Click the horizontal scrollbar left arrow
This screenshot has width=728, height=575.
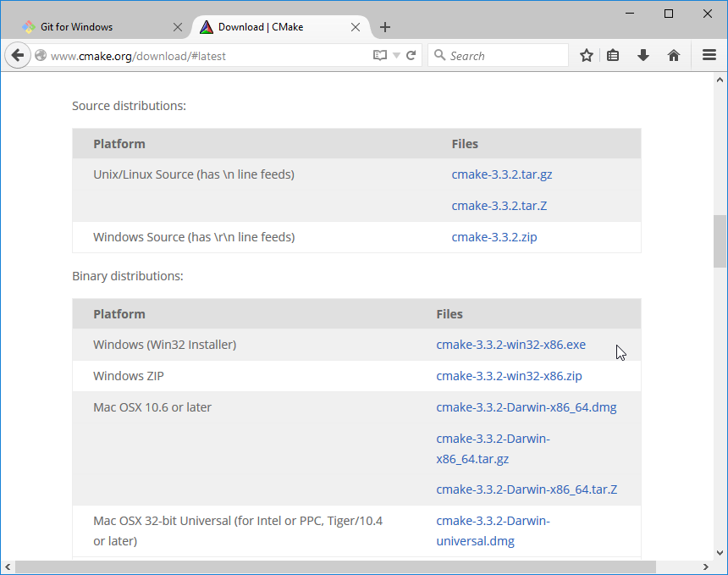8,567
